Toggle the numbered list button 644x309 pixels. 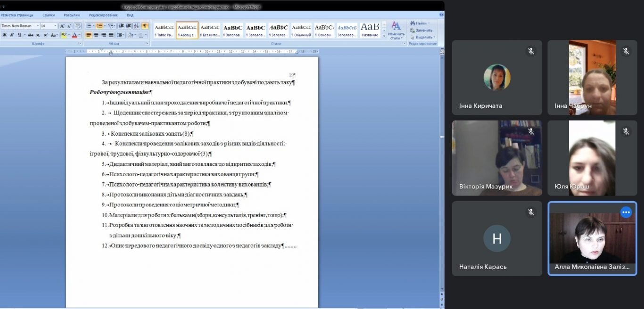pyautogui.click(x=99, y=26)
